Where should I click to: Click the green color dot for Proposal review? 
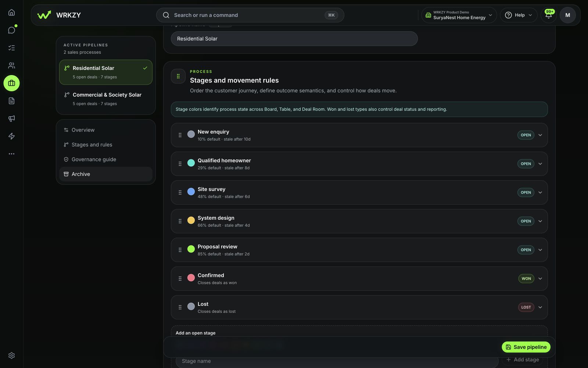[191, 249]
